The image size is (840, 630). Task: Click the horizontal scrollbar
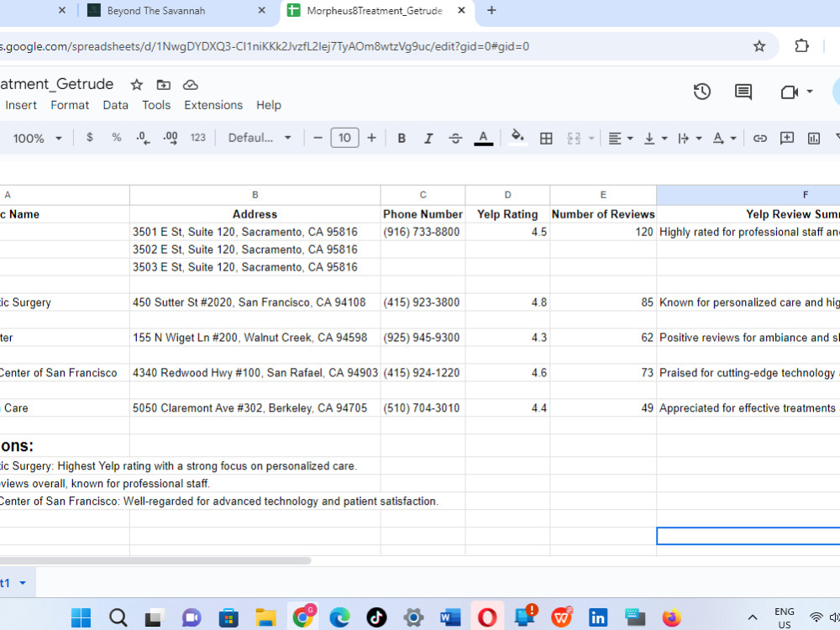pyautogui.click(x=155, y=560)
